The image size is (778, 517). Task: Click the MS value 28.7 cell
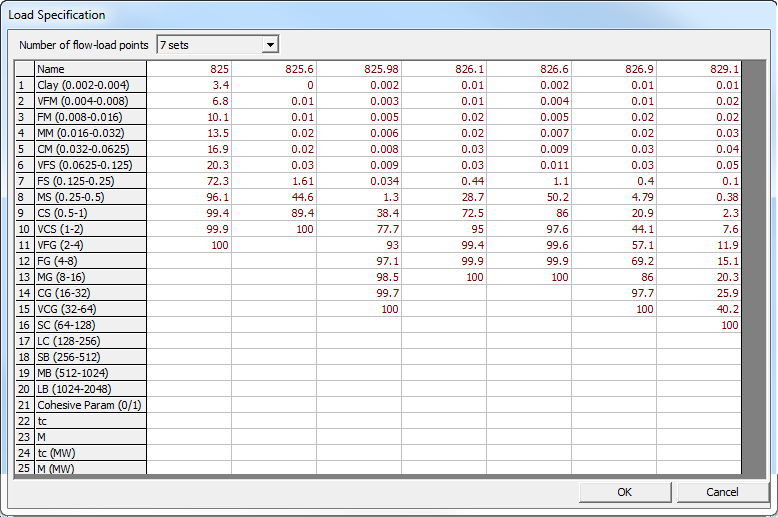click(x=444, y=197)
